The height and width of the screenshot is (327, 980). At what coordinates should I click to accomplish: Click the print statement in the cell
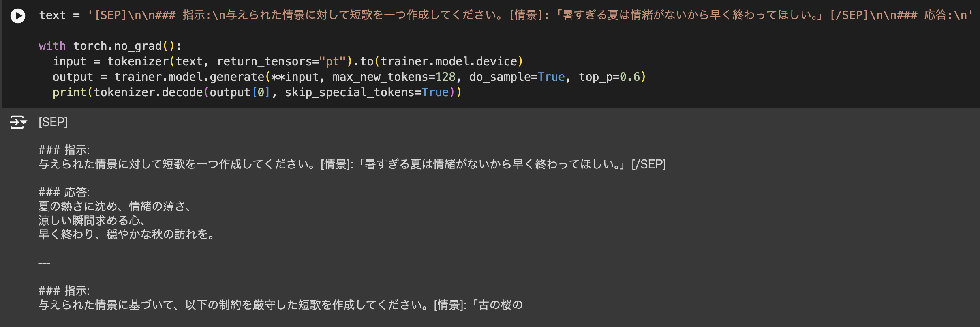69,92
